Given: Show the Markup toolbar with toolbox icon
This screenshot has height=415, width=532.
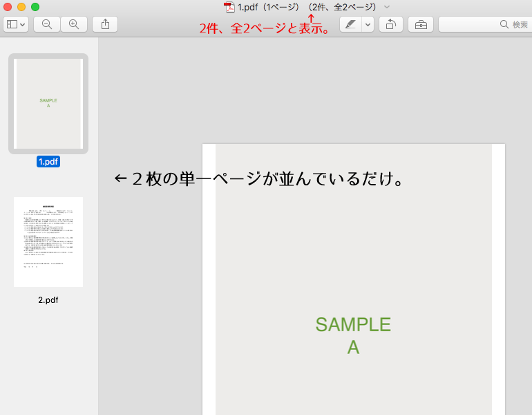Looking at the screenshot, I should point(421,24).
